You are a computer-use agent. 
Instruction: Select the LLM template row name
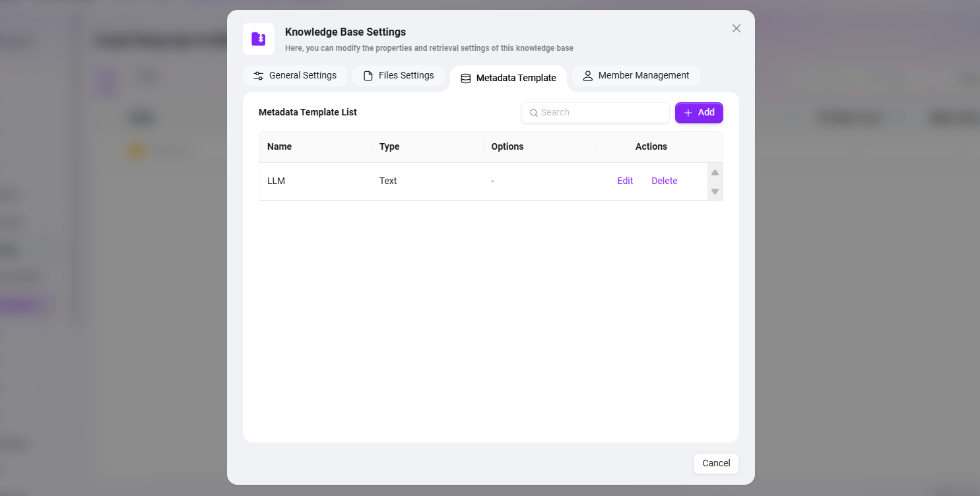(x=276, y=181)
